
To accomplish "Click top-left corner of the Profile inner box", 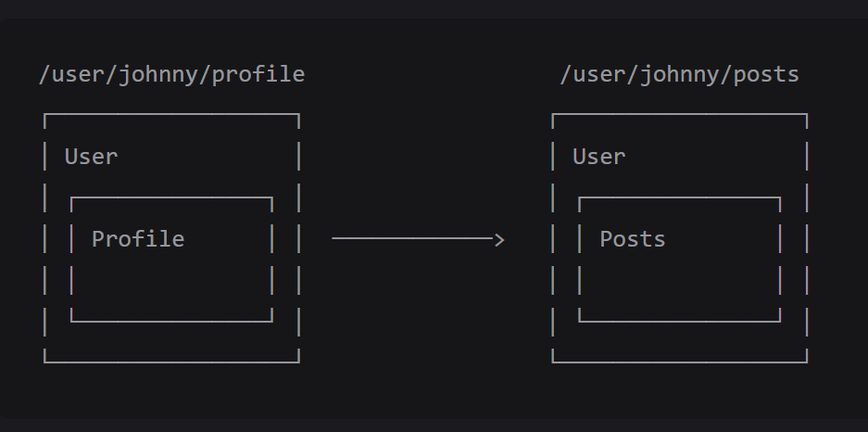I will coord(71,198).
